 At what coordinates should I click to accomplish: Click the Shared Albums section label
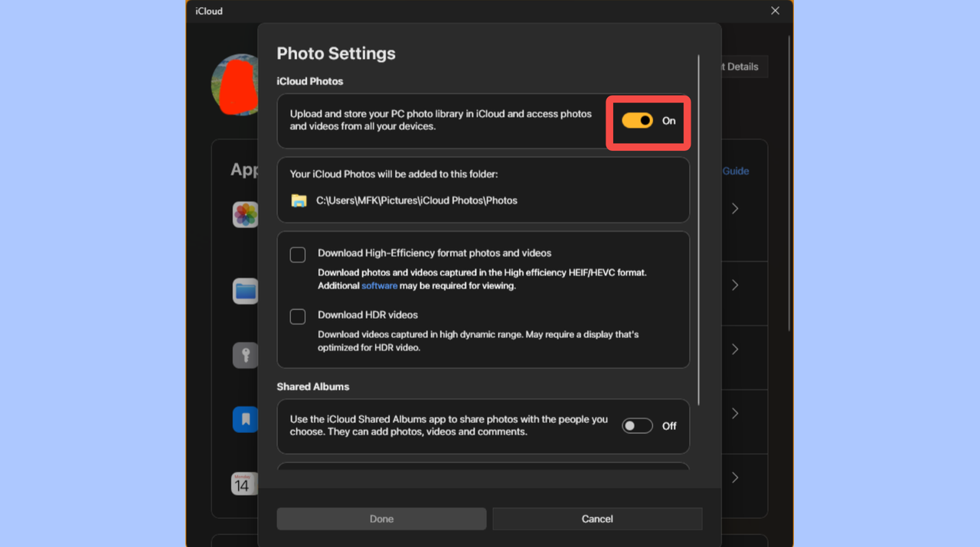[x=313, y=386]
